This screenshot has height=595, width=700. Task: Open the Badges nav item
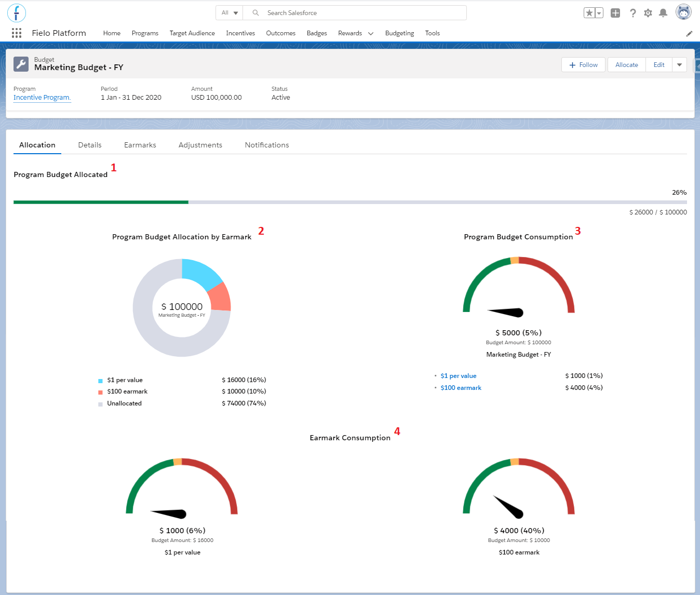tap(317, 33)
